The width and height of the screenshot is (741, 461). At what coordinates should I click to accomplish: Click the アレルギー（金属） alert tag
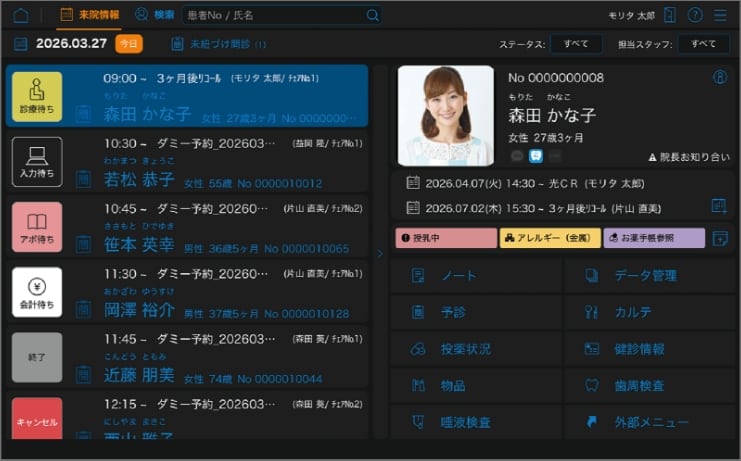(x=550, y=238)
